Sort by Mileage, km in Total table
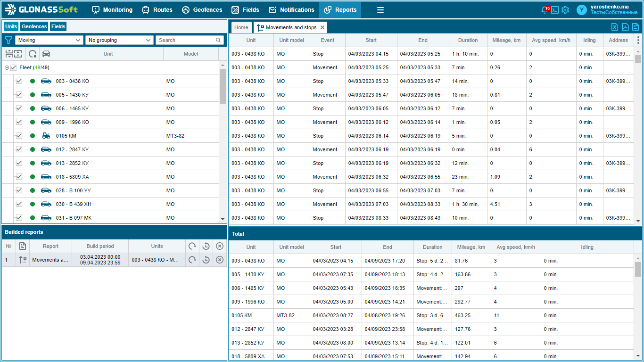 click(471, 247)
